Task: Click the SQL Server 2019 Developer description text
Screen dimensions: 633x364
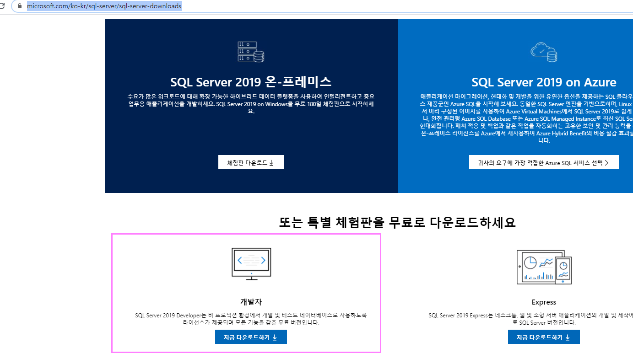Action: (x=251, y=319)
